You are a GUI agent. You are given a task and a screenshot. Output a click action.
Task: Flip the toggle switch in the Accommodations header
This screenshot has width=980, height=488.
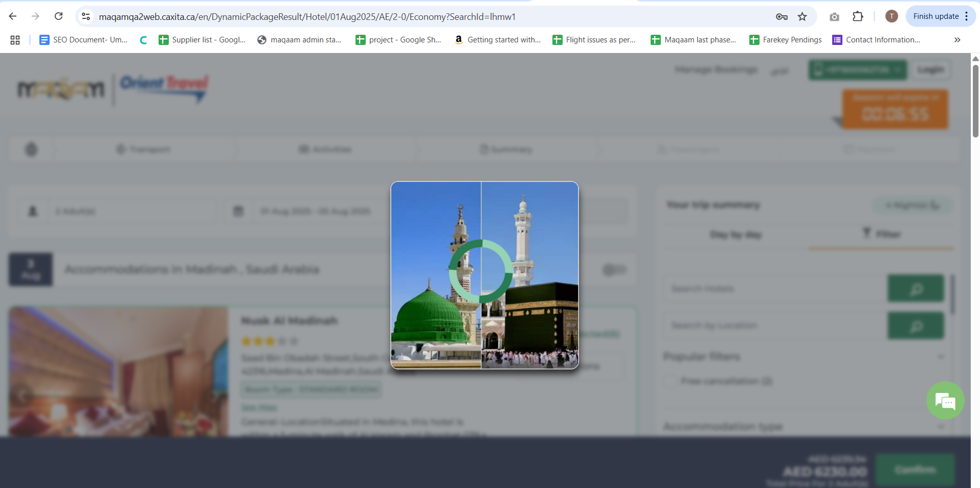coord(614,269)
